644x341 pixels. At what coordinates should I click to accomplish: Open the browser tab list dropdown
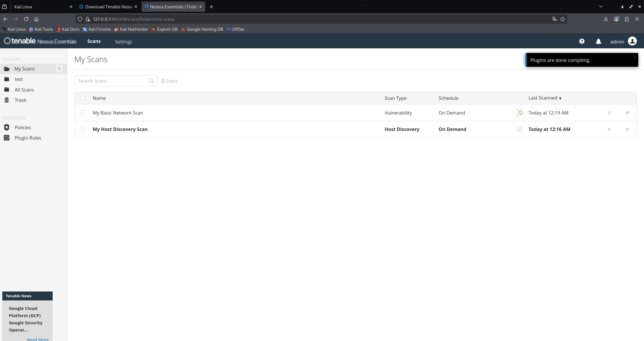point(601,7)
